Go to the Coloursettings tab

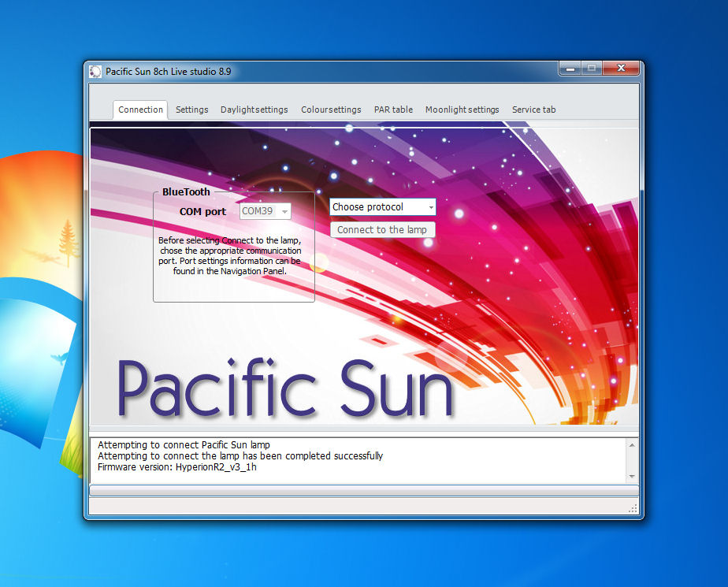coord(331,110)
